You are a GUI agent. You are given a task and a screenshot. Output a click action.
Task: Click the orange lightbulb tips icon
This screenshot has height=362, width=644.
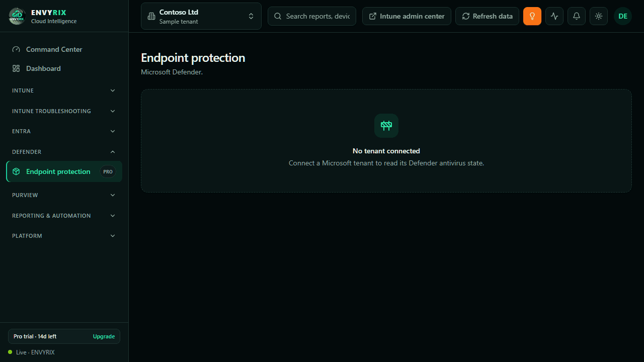532,16
